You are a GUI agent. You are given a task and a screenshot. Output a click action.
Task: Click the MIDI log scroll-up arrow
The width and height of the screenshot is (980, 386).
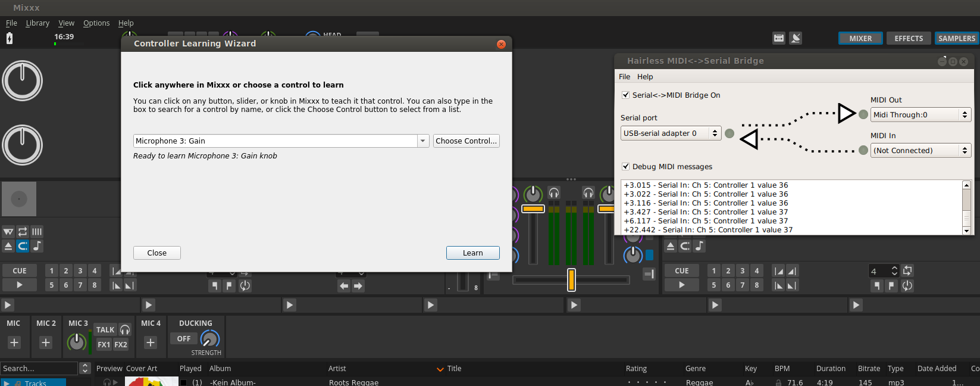pyautogui.click(x=966, y=185)
